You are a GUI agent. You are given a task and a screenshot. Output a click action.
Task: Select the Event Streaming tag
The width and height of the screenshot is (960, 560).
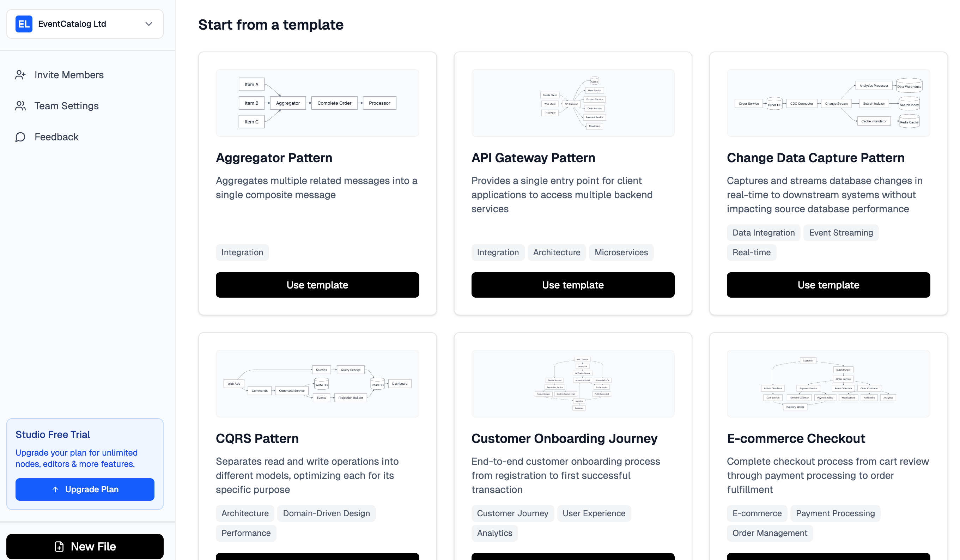pos(840,233)
